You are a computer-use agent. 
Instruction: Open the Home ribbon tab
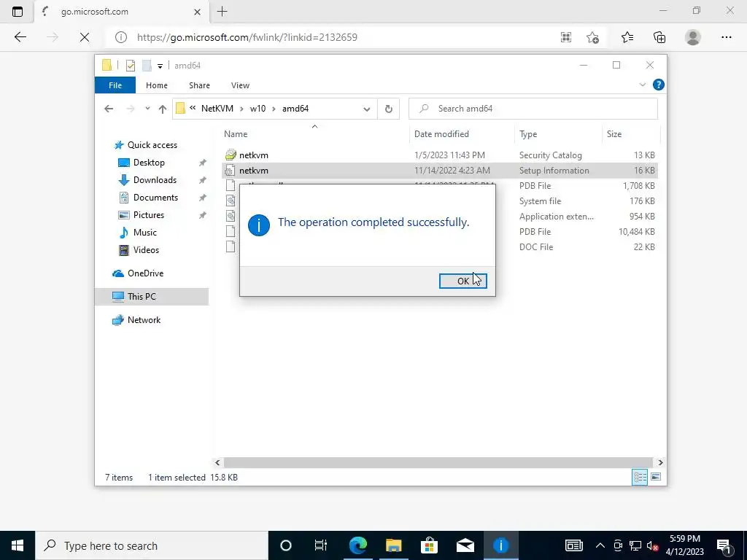[157, 85]
